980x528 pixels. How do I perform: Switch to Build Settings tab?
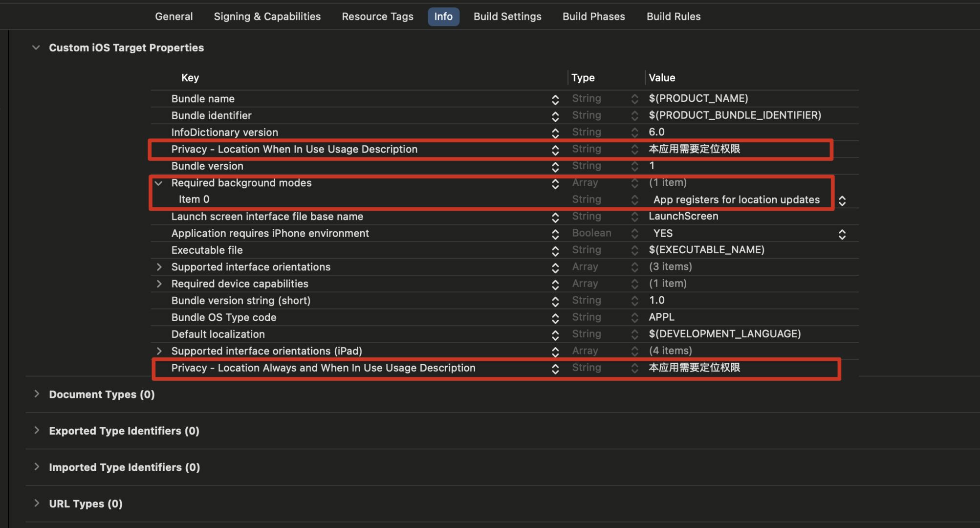507,17
